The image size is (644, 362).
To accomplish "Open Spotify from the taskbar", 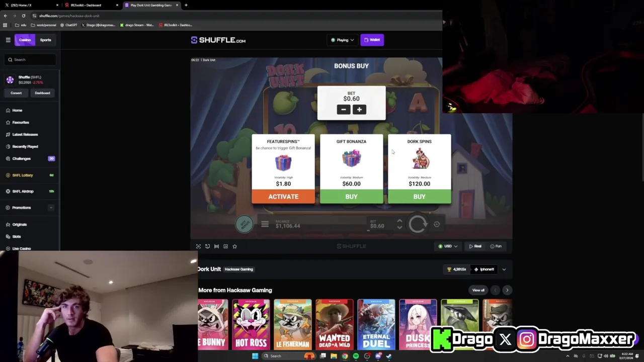I will point(356,356).
